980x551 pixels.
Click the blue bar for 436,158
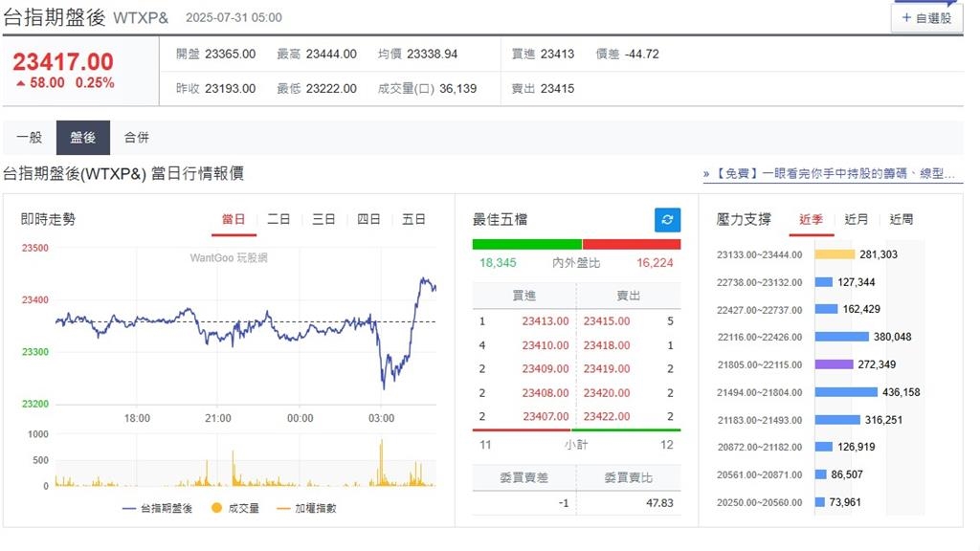(846, 392)
